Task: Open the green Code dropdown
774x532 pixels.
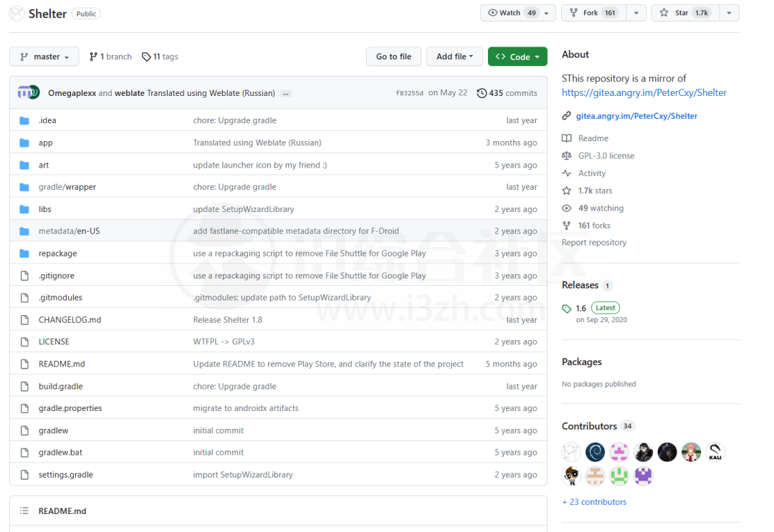Action: tap(517, 57)
